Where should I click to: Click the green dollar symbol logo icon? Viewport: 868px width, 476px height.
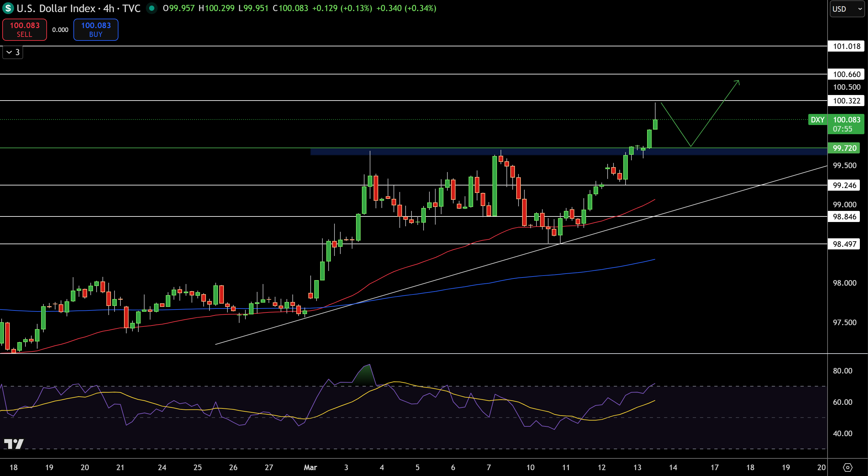[x=8, y=8]
